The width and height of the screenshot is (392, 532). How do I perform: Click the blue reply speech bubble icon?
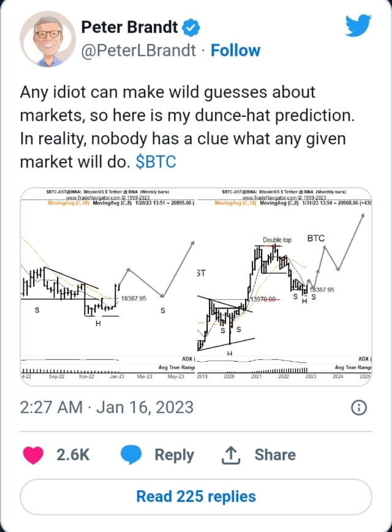[132, 455]
